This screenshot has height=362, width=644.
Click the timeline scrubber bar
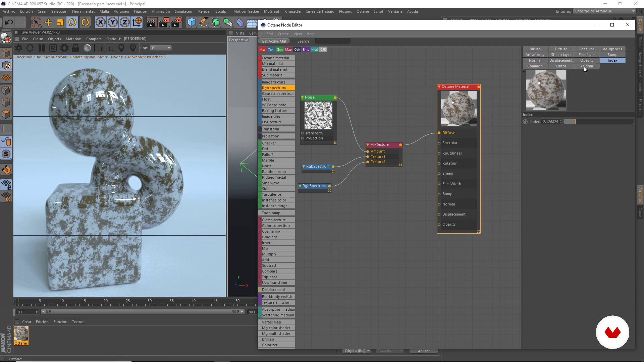(x=143, y=312)
